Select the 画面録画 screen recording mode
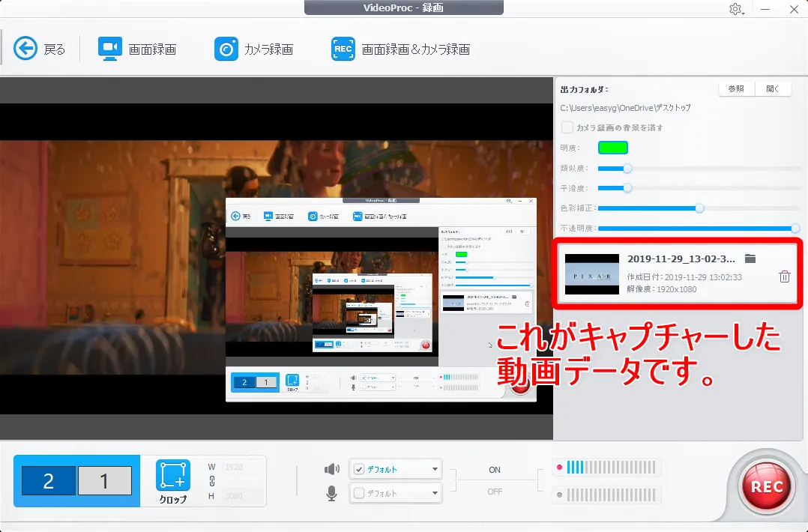The height and width of the screenshot is (532, 808). (137, 49)
